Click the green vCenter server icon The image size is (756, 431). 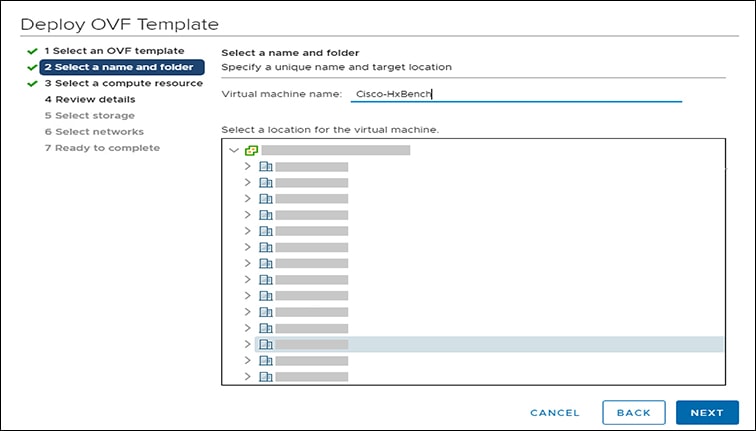(251, 150)
